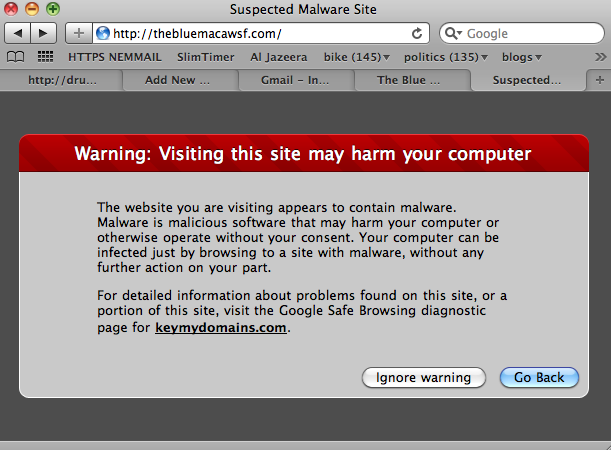Go to the previous page with the back arrow
The width and height of the screenshot is (611, 450).
[x=18, y=34]
